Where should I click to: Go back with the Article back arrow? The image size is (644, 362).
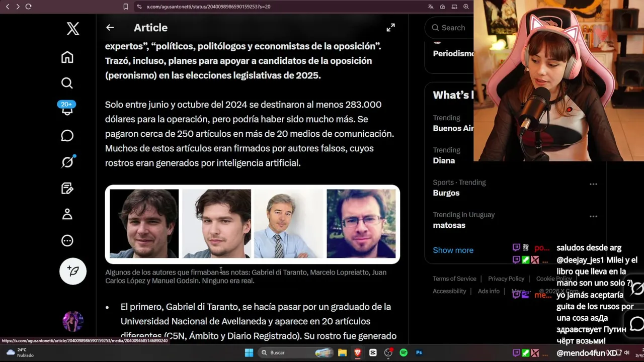point(110,28)
